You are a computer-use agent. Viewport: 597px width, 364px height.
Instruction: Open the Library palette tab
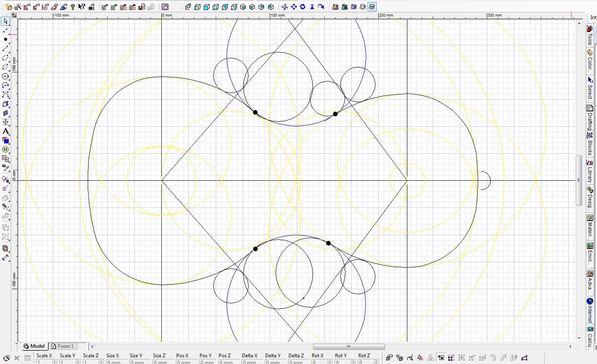tap(590, 171)
